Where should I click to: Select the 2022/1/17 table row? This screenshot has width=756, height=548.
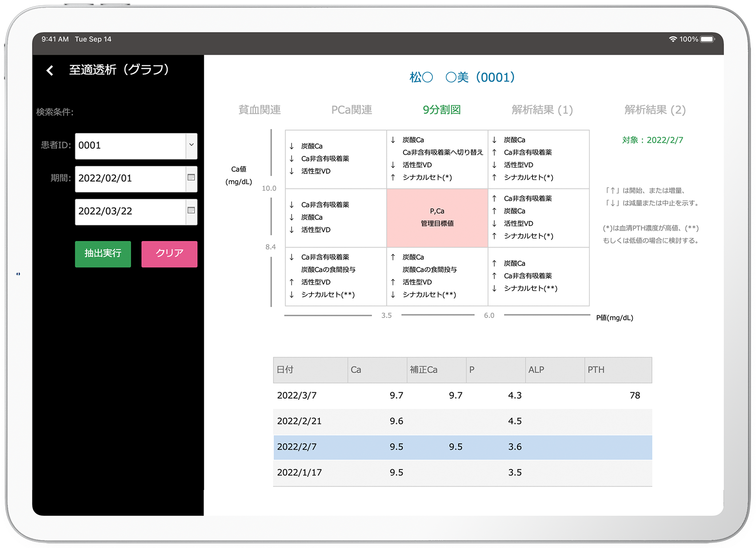click(462, 473)
